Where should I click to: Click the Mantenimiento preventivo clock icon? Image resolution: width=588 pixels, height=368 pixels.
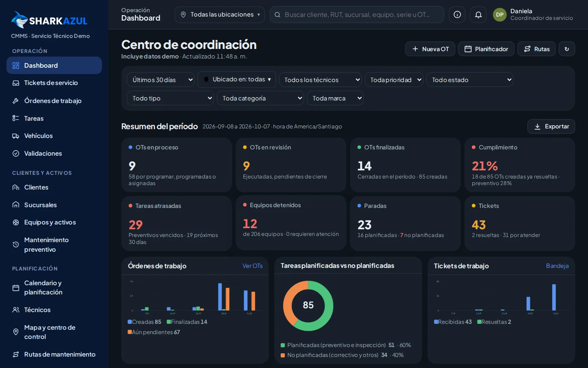[x=16, y=245]
